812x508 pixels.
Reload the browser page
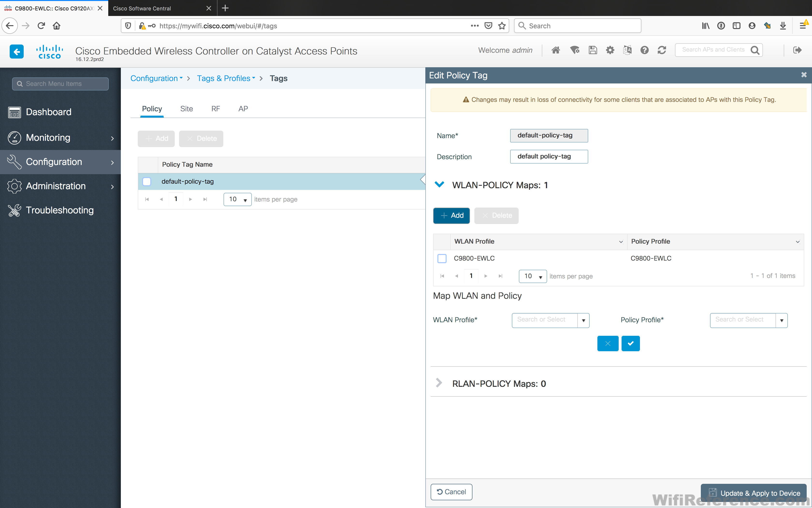point(41,26)
